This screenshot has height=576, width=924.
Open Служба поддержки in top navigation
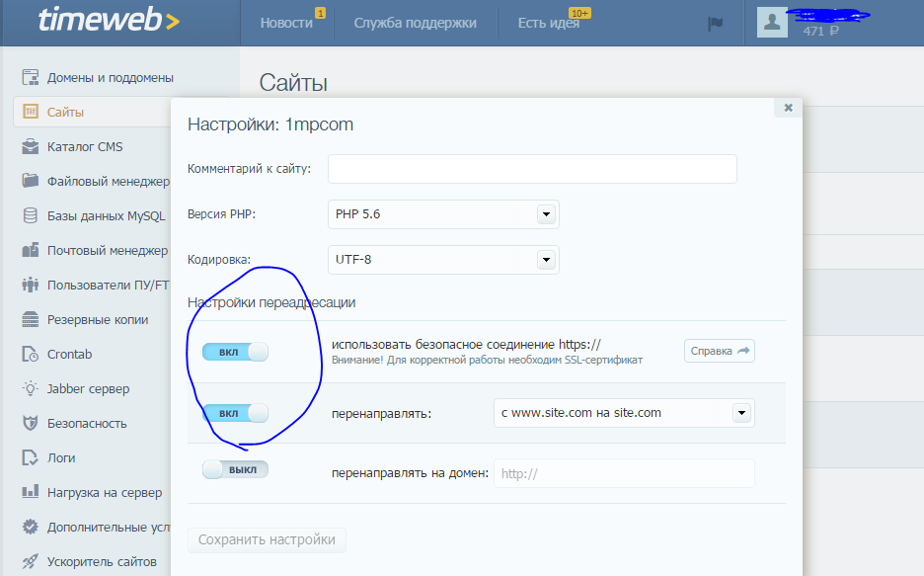(415, 23)
